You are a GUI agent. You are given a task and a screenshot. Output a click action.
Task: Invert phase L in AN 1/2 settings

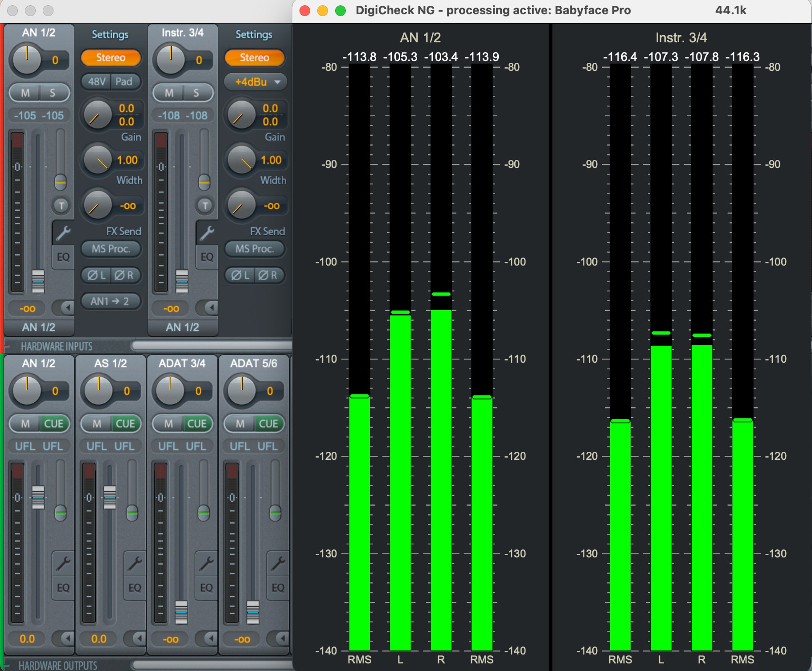tap(96, 275)
